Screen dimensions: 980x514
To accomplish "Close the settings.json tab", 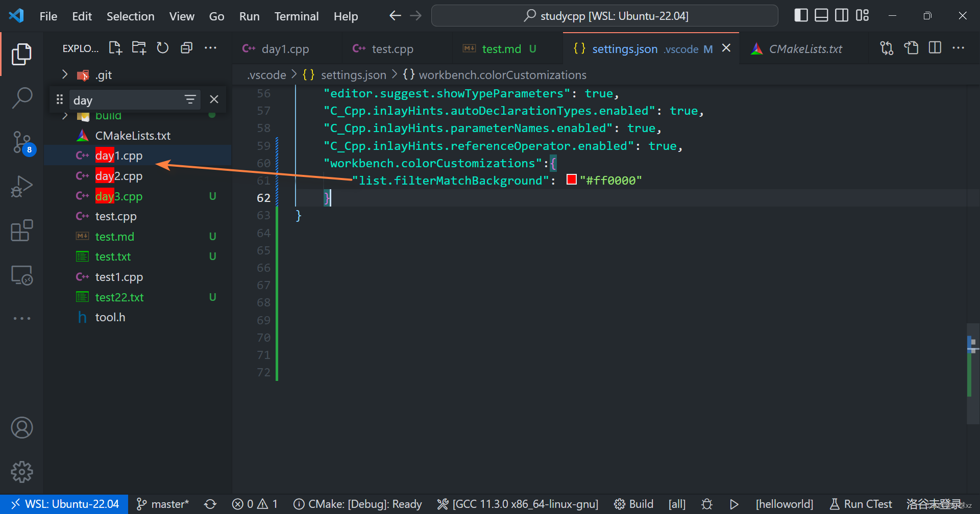I will (726, 48).
